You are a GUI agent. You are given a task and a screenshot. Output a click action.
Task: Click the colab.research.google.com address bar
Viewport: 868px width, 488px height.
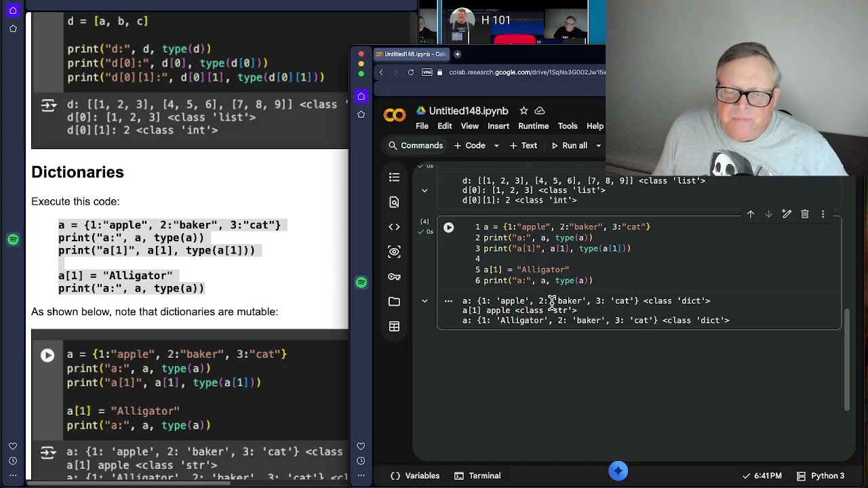(x=527, y=73)
